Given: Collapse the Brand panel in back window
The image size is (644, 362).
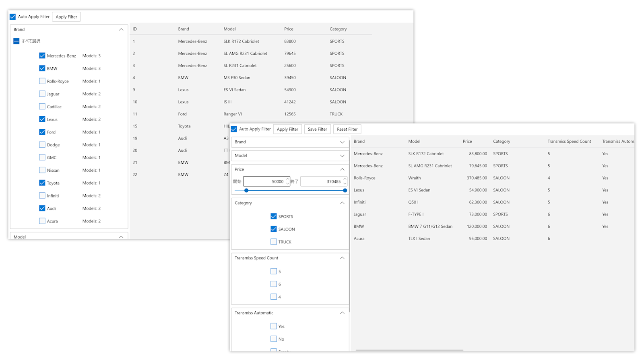Looking at the screenshot, I should (121, 29).
